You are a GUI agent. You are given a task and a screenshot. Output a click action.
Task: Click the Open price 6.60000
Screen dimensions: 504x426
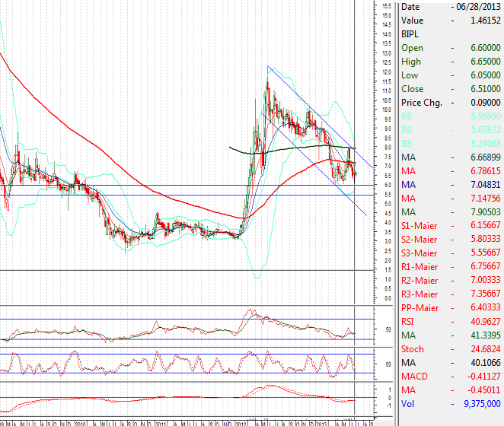click(484, 48)
